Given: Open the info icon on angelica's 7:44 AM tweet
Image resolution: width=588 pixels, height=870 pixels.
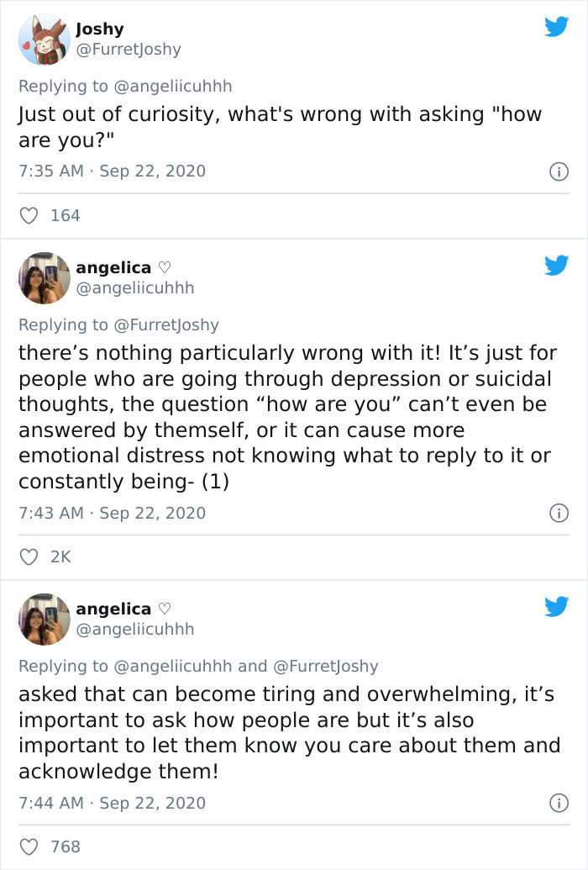Looking at the screenshot, I should (559, 804).
